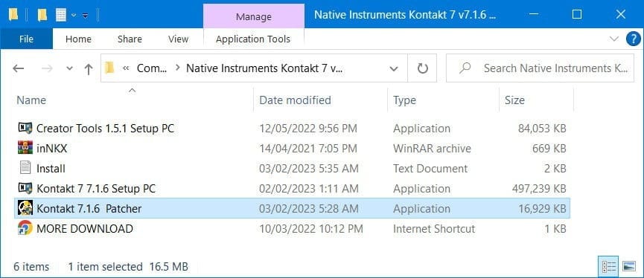Sort files by the Date modified column

click(295, 100)
